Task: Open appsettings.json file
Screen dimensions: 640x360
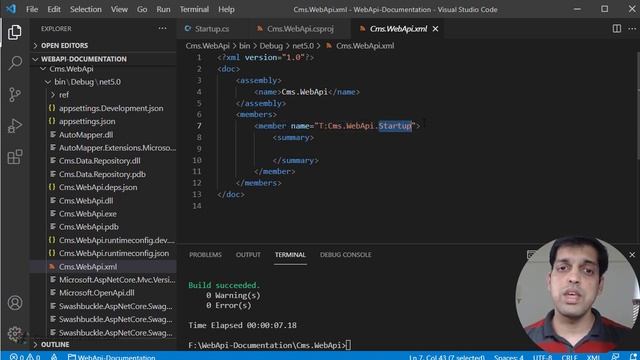Action: coord(103,121)
